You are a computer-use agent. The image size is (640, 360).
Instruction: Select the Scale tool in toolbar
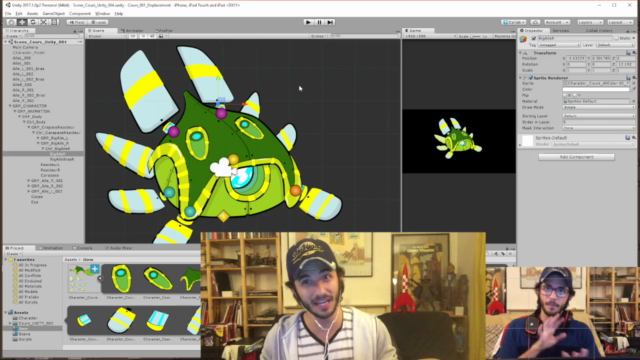pyautogui.click(x=44, y=22)
